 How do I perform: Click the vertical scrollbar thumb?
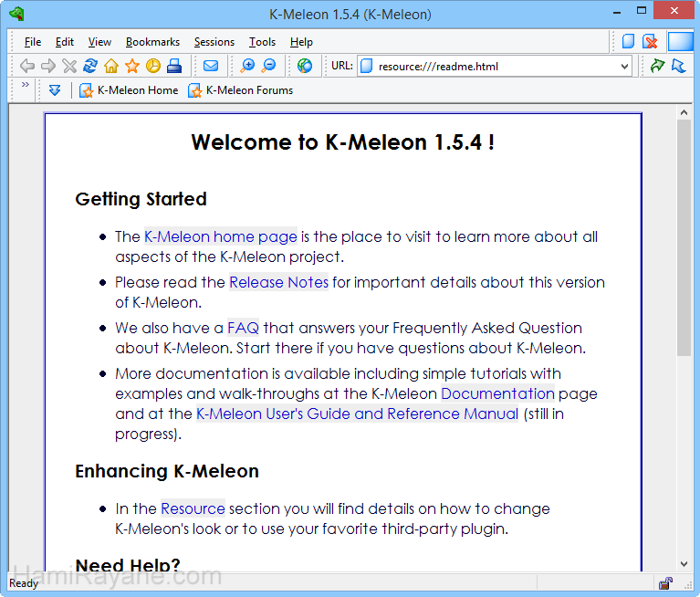[684, 237]
